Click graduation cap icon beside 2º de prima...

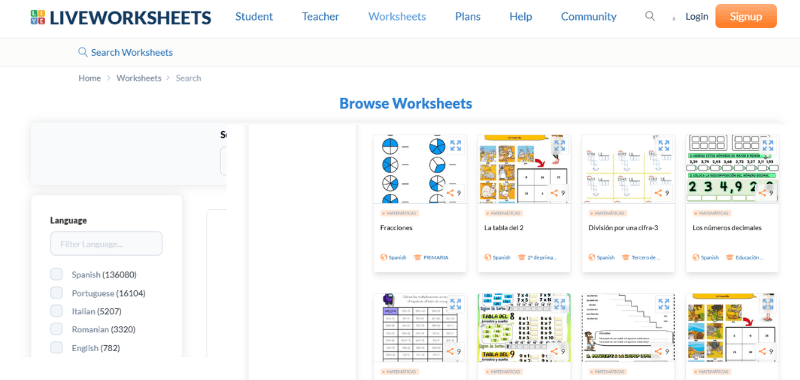pyautogui.click(x=521, y=258)
